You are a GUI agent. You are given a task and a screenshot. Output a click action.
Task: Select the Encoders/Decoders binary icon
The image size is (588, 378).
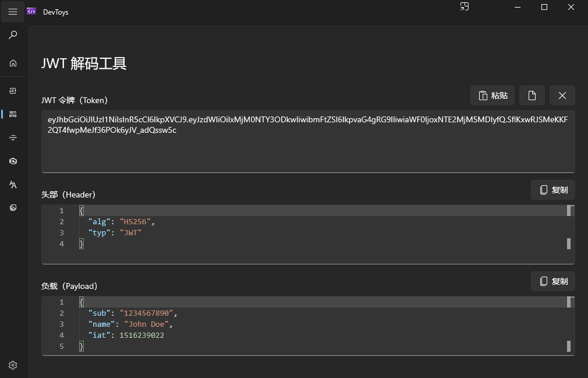13,114
